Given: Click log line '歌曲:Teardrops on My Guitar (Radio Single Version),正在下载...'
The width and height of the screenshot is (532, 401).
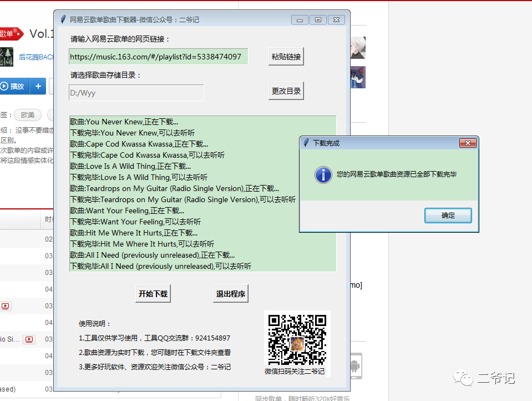Looking at the screenshot, I should [174, 189].
